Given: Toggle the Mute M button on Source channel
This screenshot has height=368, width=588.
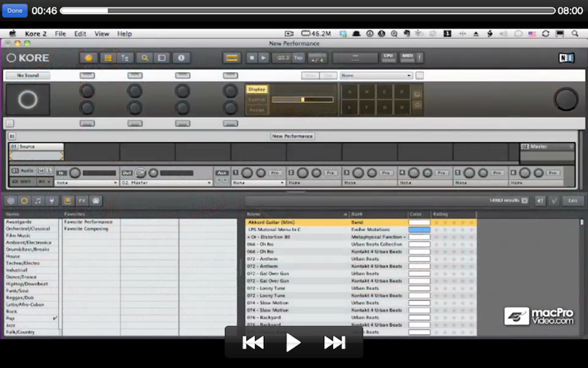Looking at the screenshot, I should tap(42, 171).
